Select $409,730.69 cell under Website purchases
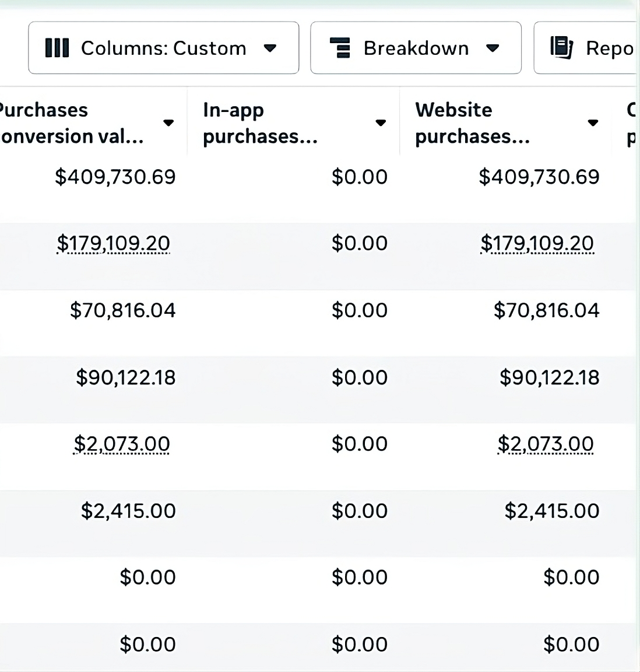640x672 pixels. pyautogui.click(x=539, y=177)
